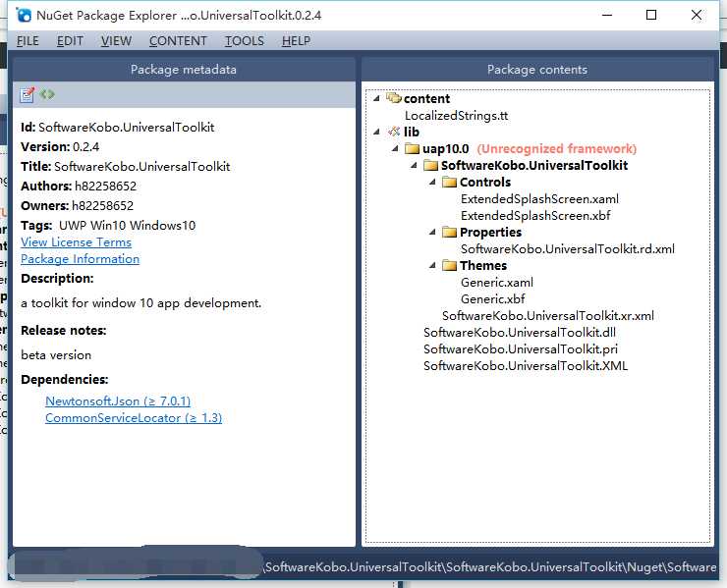Select ExtendedSplashScreen.xbf file
Viewport: 727px width, 588px height.
tap(535, 215)
